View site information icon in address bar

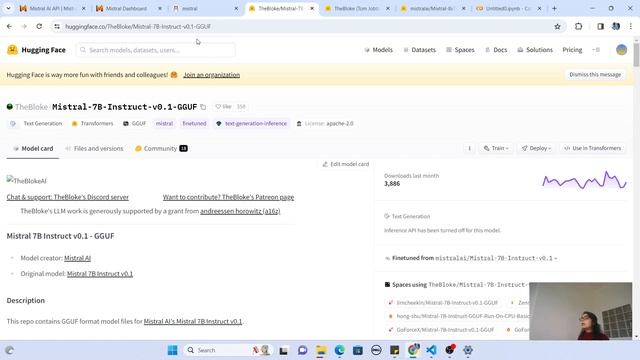[57, 27]
